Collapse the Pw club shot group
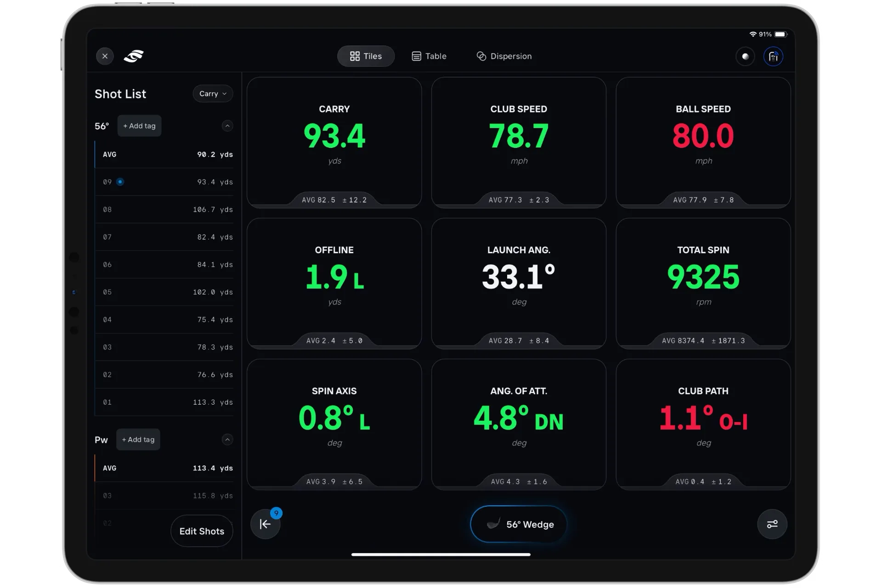Image resolution: width=882 pixels, height=588 pixels. click(x=227, y=440)
